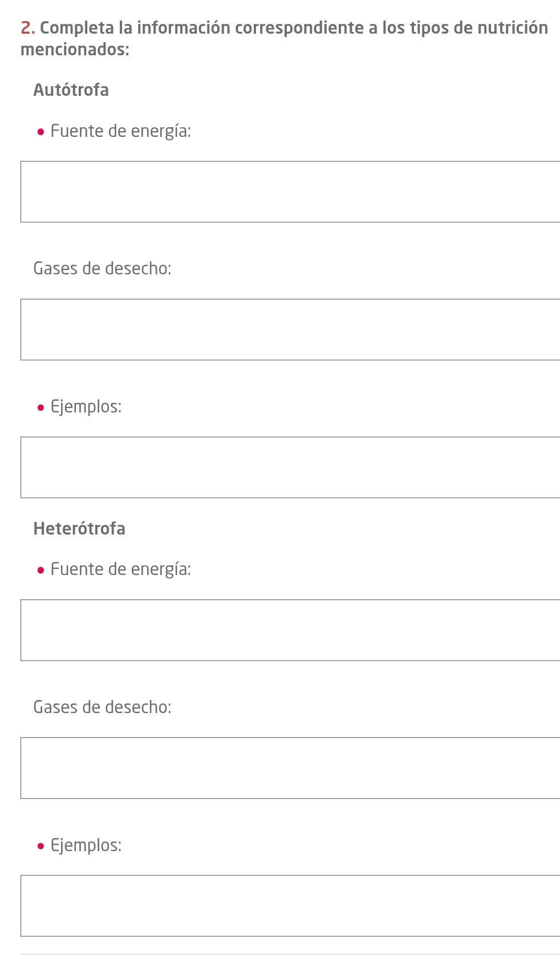The height and width of the screenshot is (955, 560).
Task: Click the red bullet beside Heterótrofa Ejemplos
Action: (40, 846)
